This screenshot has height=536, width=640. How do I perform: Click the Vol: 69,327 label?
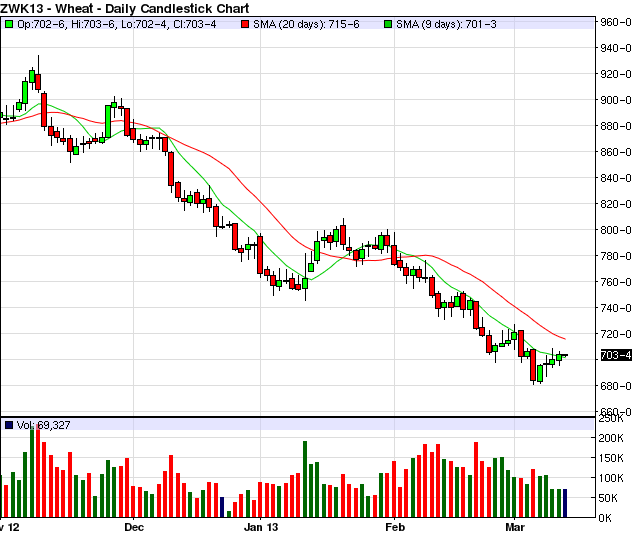(44, 425)
